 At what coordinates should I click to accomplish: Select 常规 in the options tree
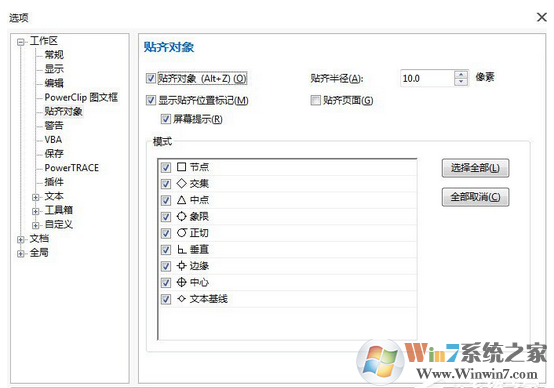[x=54, y=55]
